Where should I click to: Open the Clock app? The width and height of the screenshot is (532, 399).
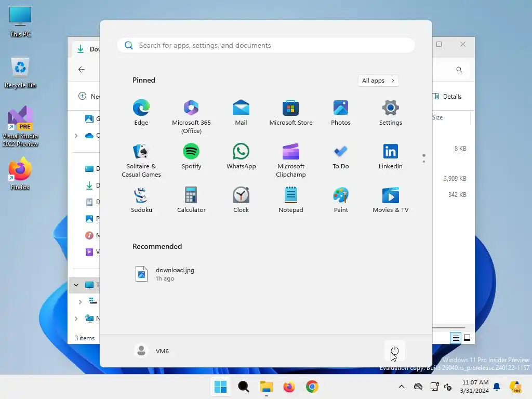241,200
